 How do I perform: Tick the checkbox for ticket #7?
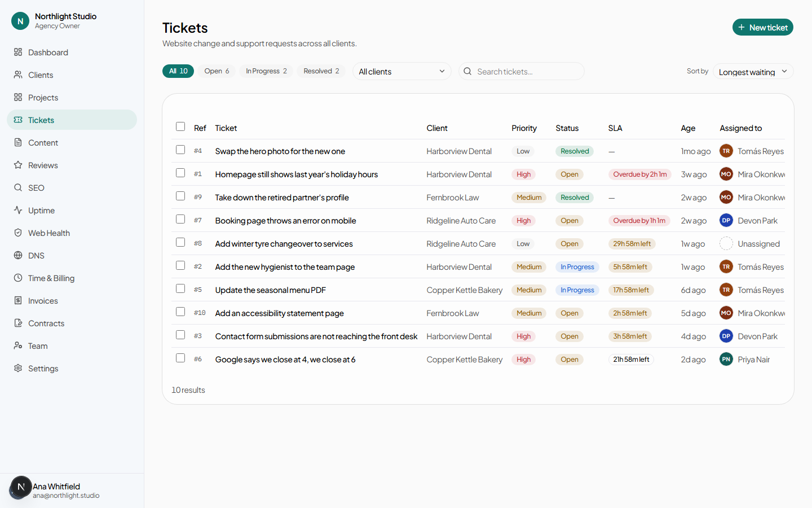pyautogui.click(x=180, y=219)
